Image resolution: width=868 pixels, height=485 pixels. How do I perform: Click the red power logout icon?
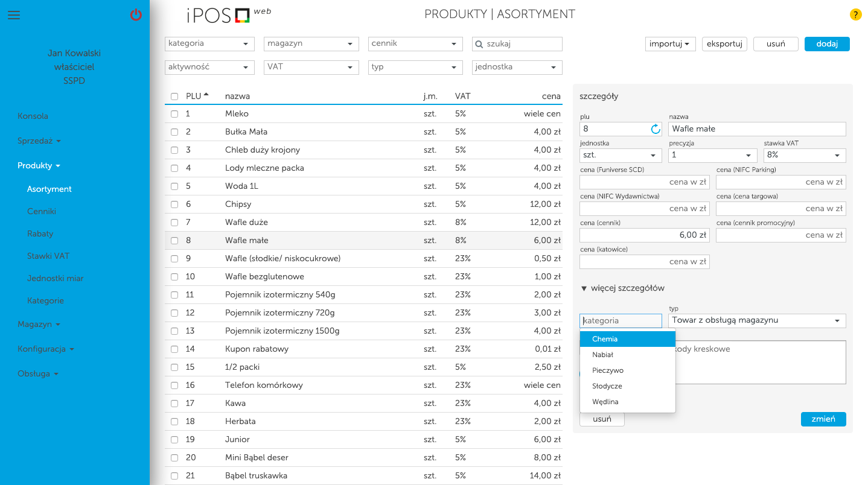pyautogui.click(x=136, y=15)
